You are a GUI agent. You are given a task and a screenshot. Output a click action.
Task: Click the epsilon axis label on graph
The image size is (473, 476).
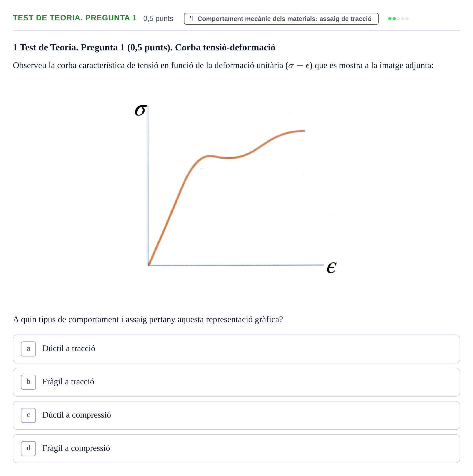pyautogui.click(x=331, y=268)
